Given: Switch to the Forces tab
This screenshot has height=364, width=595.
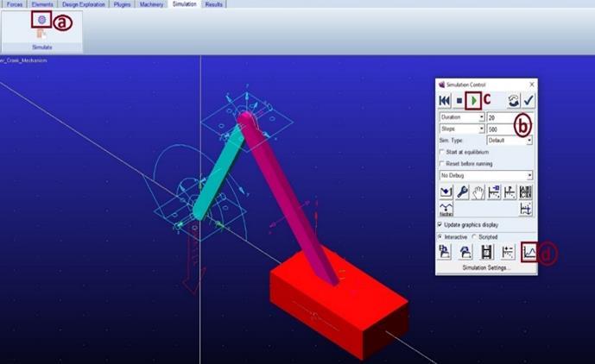Looking at the screenshot, I should (15, 4).
